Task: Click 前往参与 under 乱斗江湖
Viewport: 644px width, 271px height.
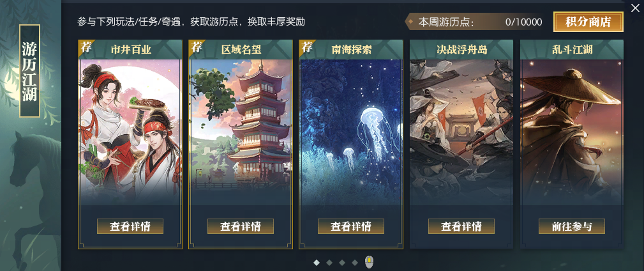Action: (x=572, y=226)
